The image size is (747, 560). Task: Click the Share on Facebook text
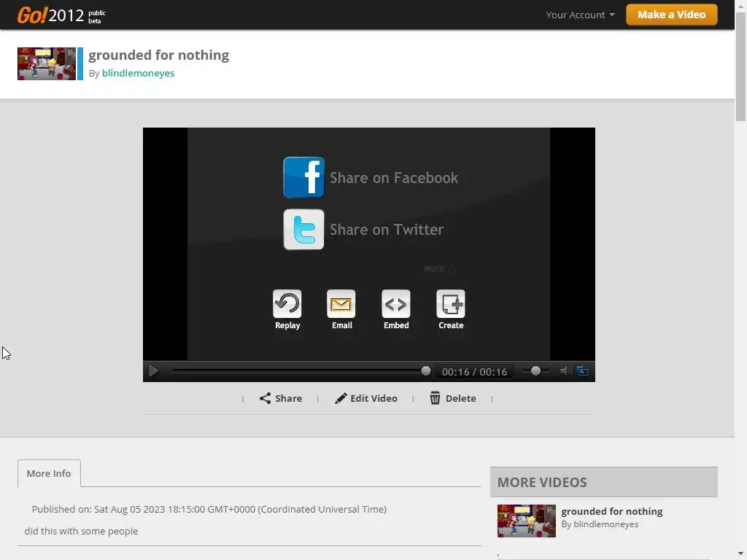click(x=394, y=178)
